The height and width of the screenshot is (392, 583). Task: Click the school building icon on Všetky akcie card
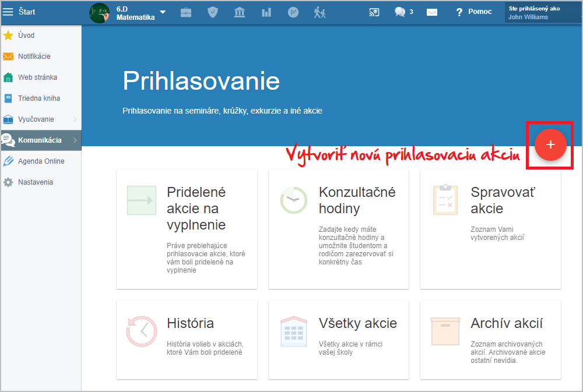(294, 331)
